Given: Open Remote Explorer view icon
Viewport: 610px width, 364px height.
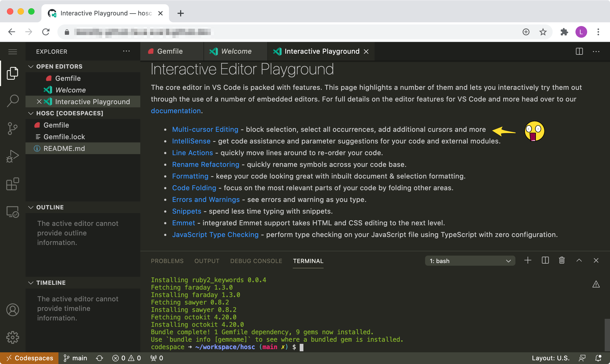Looking at the screenshot, I should coord(12,212).
